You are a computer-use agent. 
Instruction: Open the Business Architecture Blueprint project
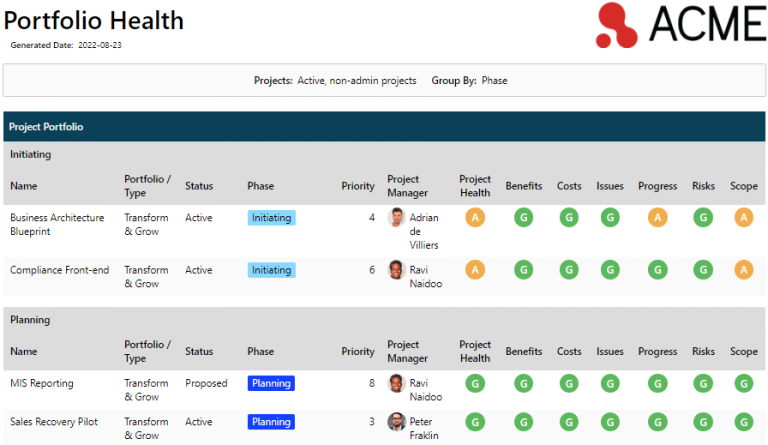coord(57,224)
